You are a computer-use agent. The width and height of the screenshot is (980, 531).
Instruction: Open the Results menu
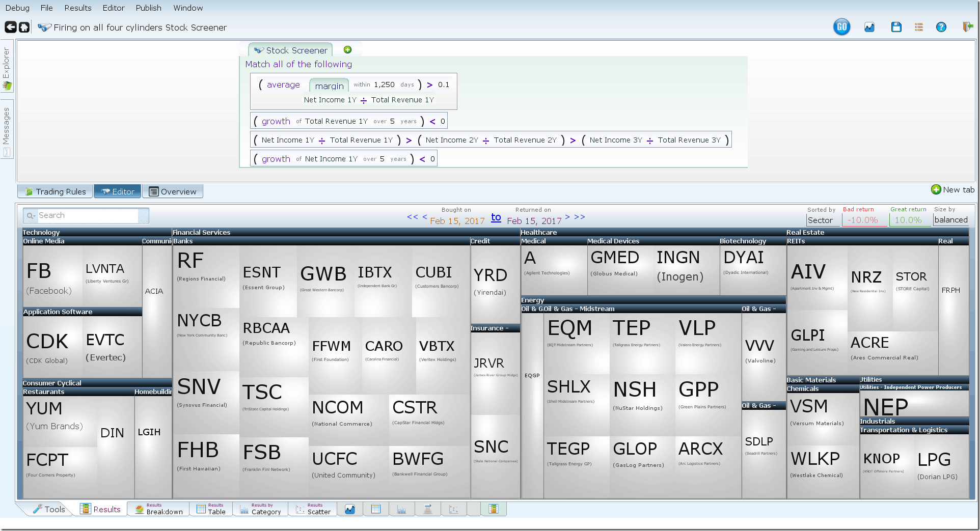click(x=78, y=8)
